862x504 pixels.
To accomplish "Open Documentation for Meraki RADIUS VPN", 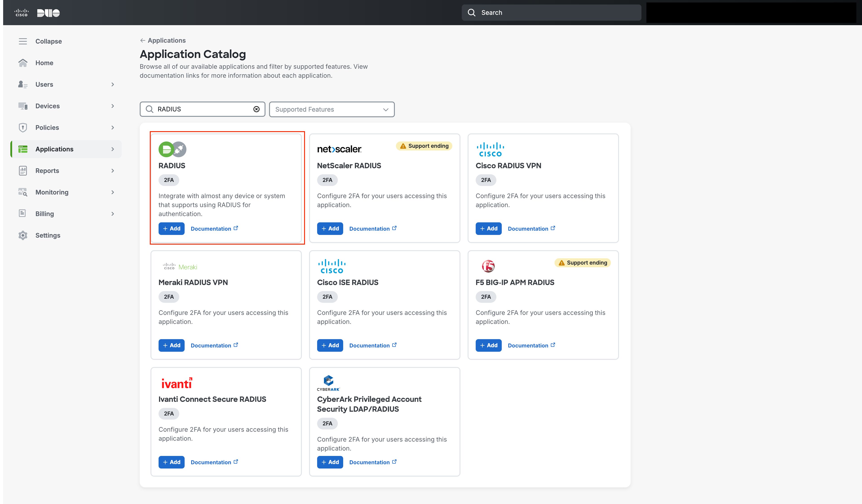I will tap(214, 345).
